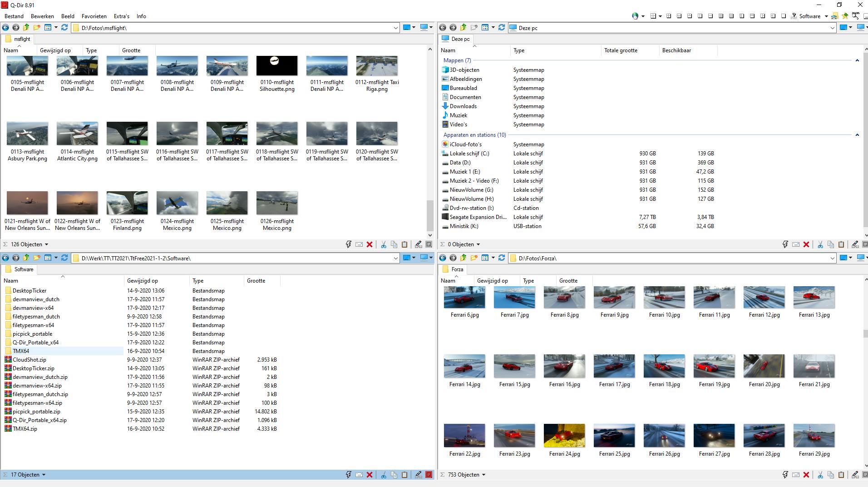Open the Favorieten menu

coord(94,16)
